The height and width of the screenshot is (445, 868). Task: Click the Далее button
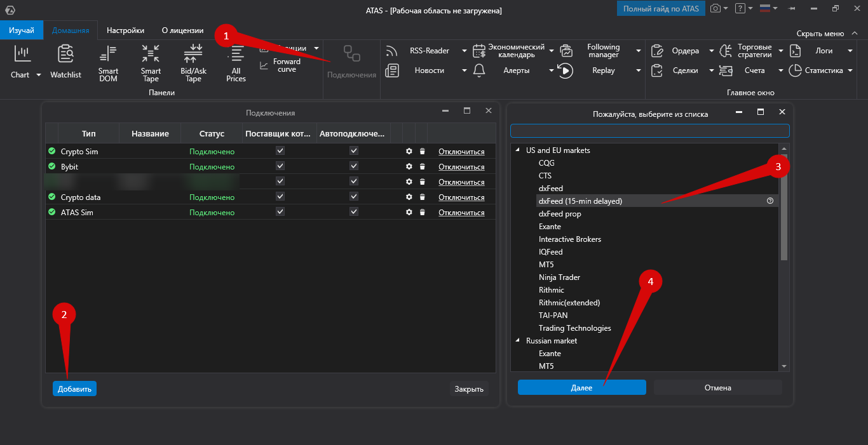click(x=581, y=387)
